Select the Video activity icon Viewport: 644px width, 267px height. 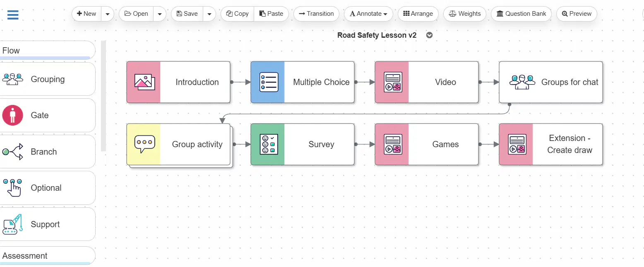tap(393, 82)
